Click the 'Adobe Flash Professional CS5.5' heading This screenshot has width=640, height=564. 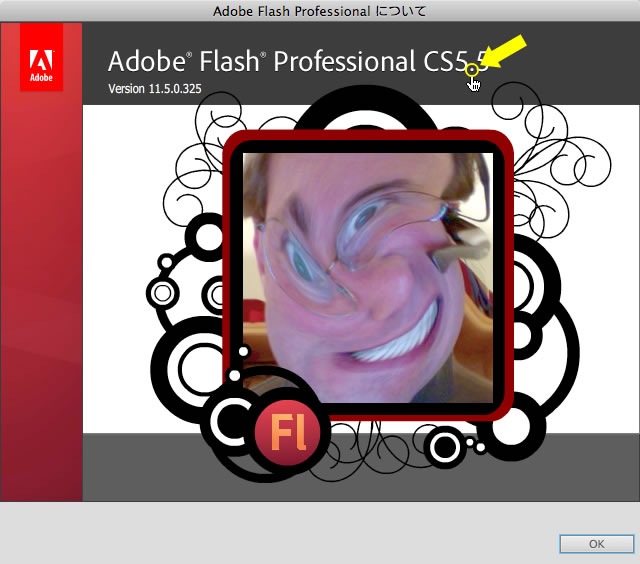tap(298, 61)
